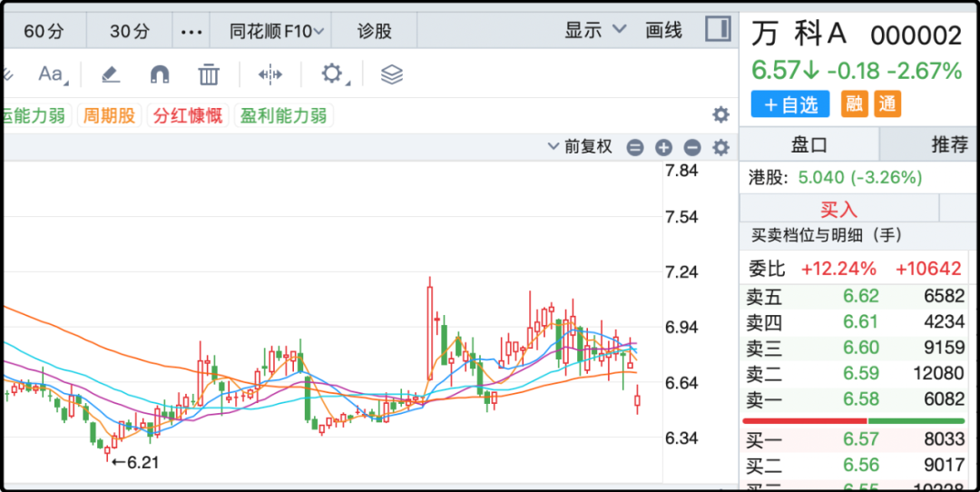Click the 7.84 price axis label

[x=681, y=170]
